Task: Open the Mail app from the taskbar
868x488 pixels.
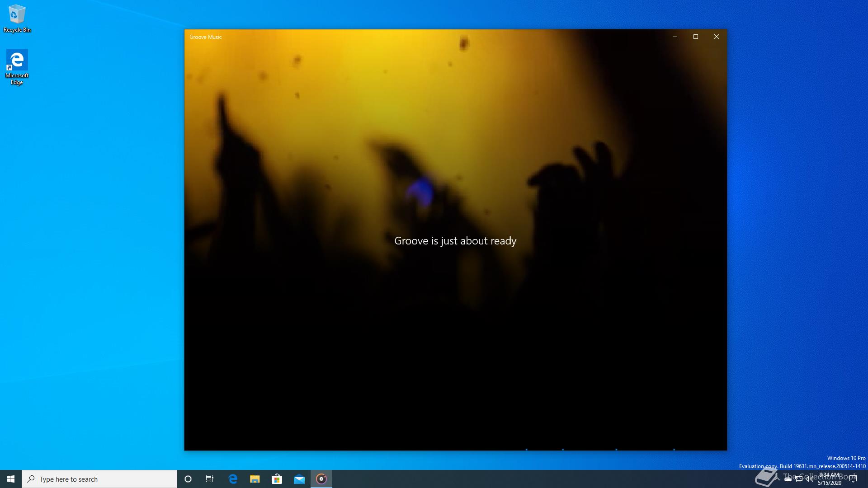Action: (299, 479)
